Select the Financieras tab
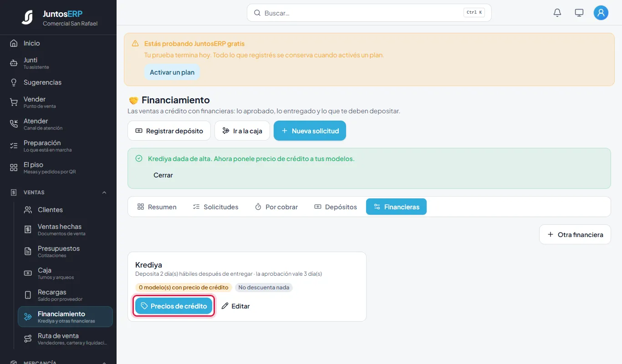 tap(396, 207)
